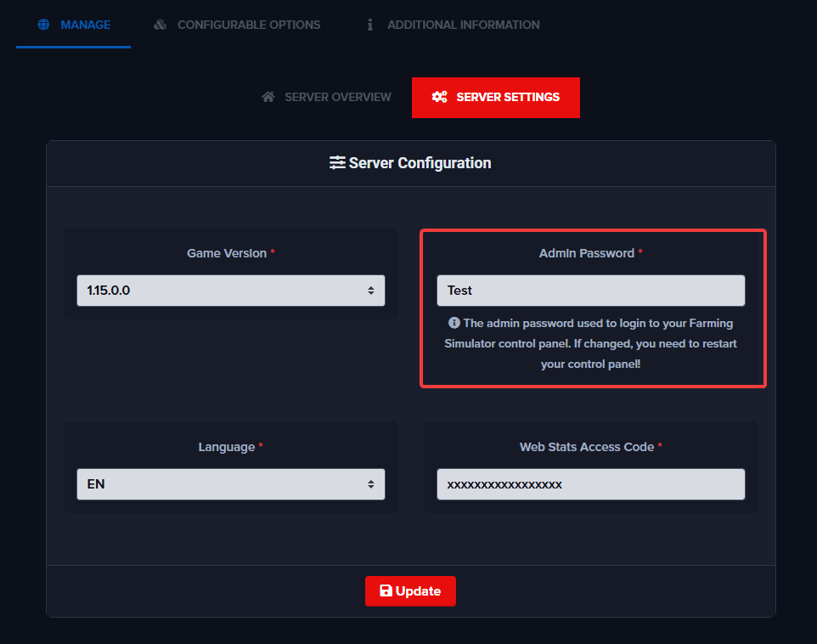Click the Server Configuration heading text
Image resolution: width=817 pixels, height=644 pixels.
(420, 162)
